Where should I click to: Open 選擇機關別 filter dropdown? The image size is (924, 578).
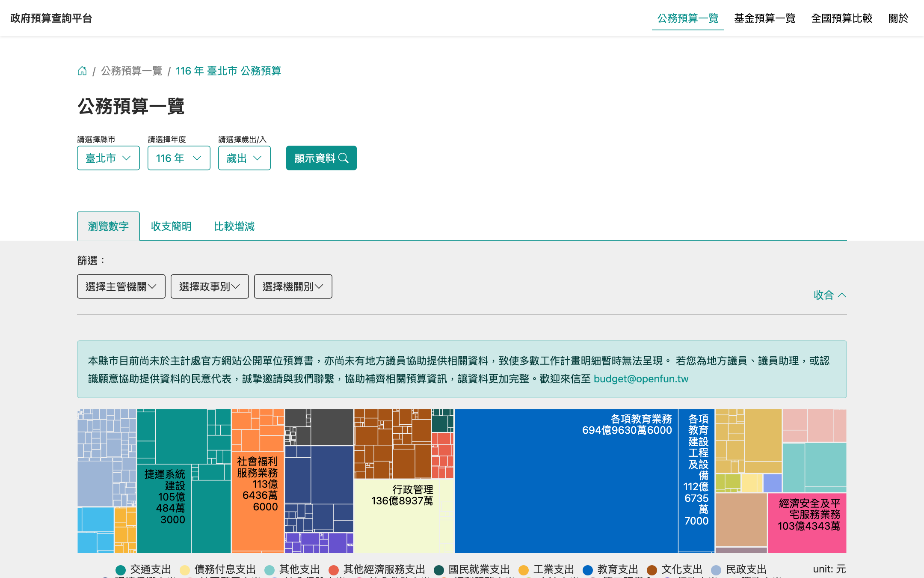coord(293,286)
